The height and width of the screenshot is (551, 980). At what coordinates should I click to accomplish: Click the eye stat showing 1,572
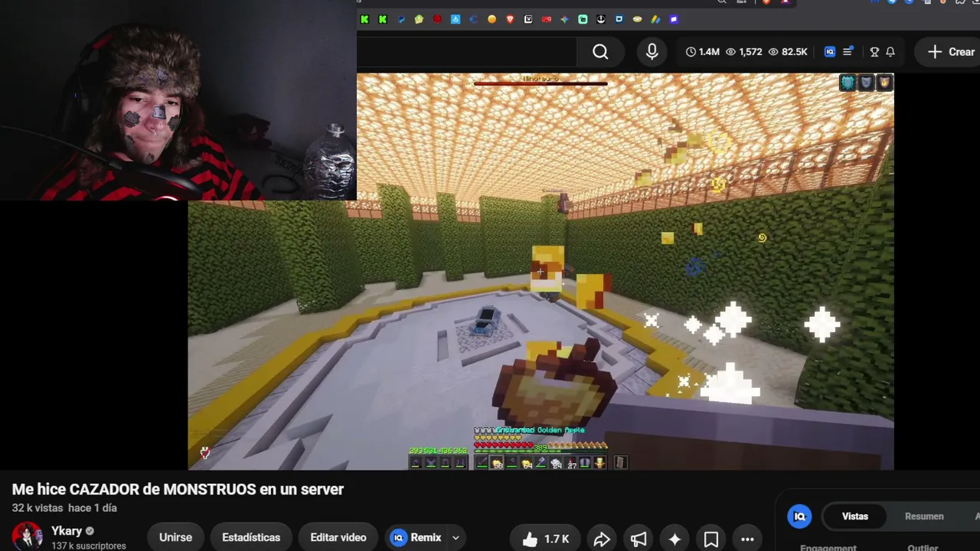click(x=743, y=52)
